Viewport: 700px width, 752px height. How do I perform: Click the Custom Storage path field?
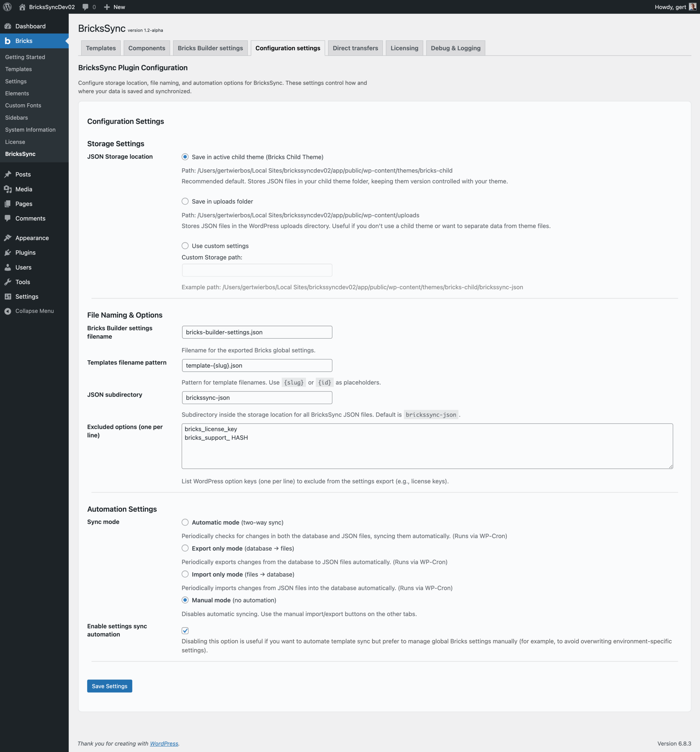[x=257, y=270]
